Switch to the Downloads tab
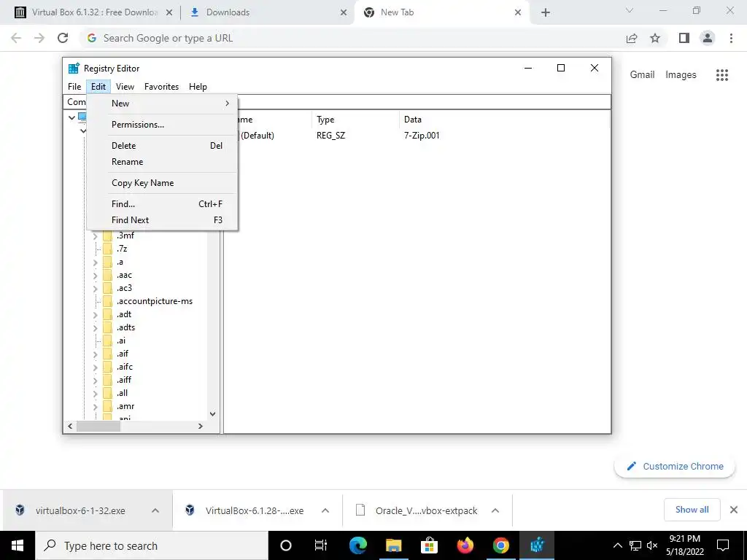This screenshot has width=747, height=560. [267, 12]
